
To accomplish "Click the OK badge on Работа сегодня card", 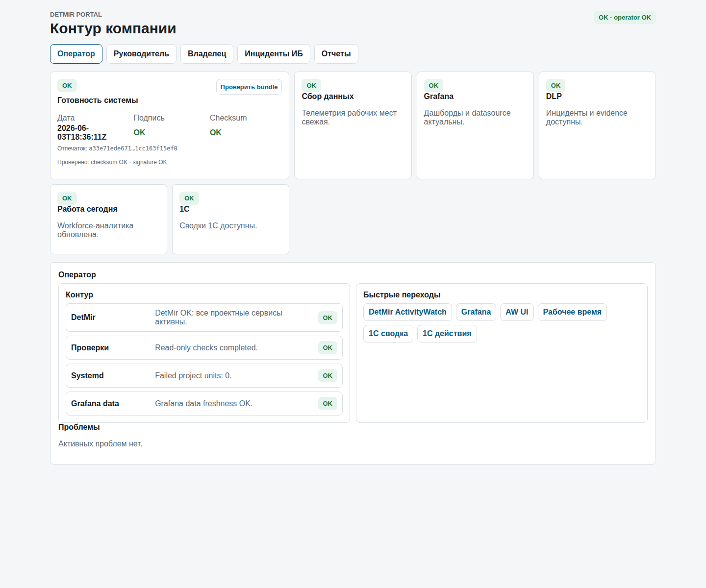I will click(x=67, y=198).
